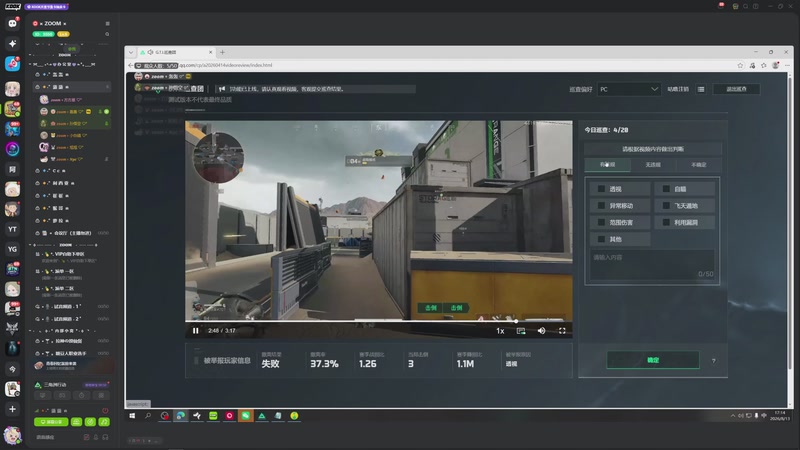Open a new browser tab

pyautogui.click(x=222, y=52)
